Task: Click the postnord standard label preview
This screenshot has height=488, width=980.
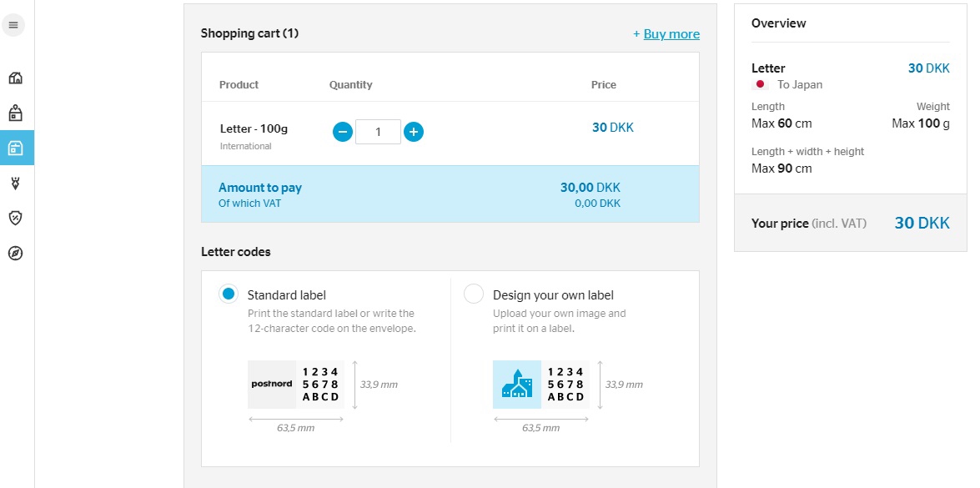Action: [x=295, y=385]
